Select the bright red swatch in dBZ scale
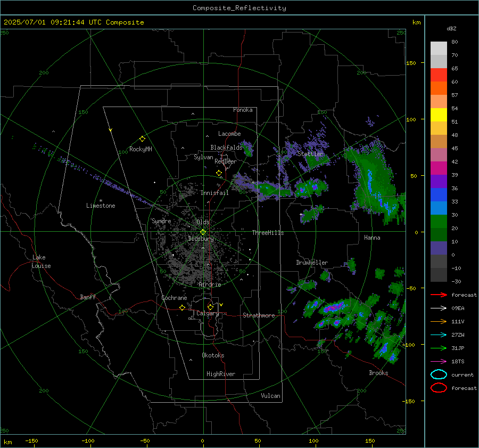This screenshot has height=448, width=479. coord(439,75)
